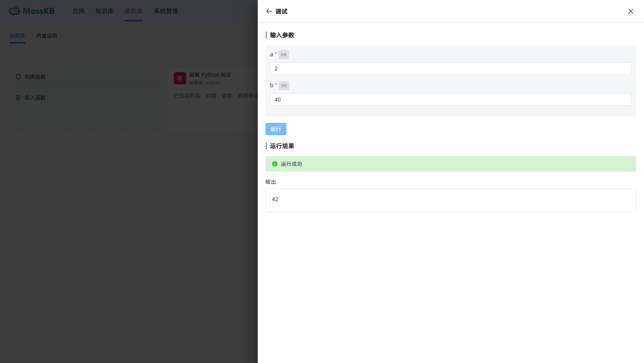Open the 应用 navigation menu
Viewport: 644px width, 363px height.
coord(79,11)
